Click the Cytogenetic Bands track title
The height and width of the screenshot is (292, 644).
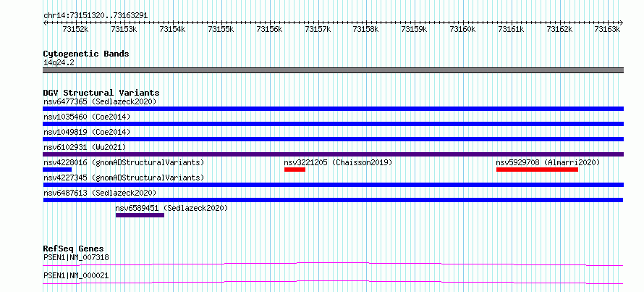[86, 54]
